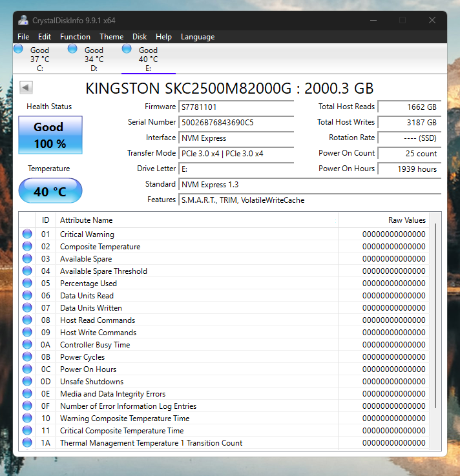Click status orb for Controller Busy Time
Screen dimensions: 460x476
(27, 344)
